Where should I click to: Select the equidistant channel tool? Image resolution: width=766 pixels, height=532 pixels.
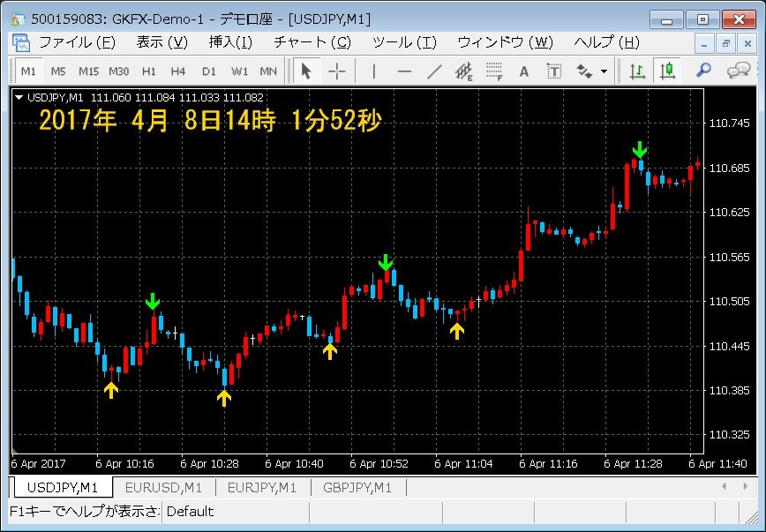click(463, 71)
